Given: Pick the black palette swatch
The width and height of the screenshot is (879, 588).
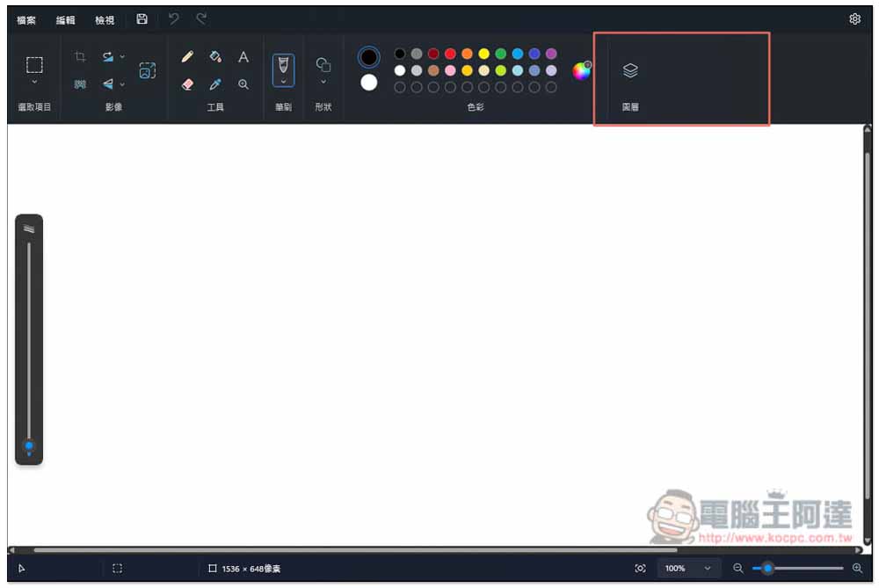Looking at the screenshot, I should (x=400, y=54).
